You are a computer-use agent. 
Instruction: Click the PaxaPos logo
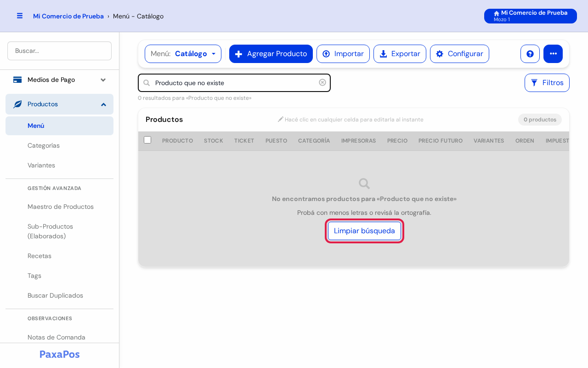[x=60, y=354]
